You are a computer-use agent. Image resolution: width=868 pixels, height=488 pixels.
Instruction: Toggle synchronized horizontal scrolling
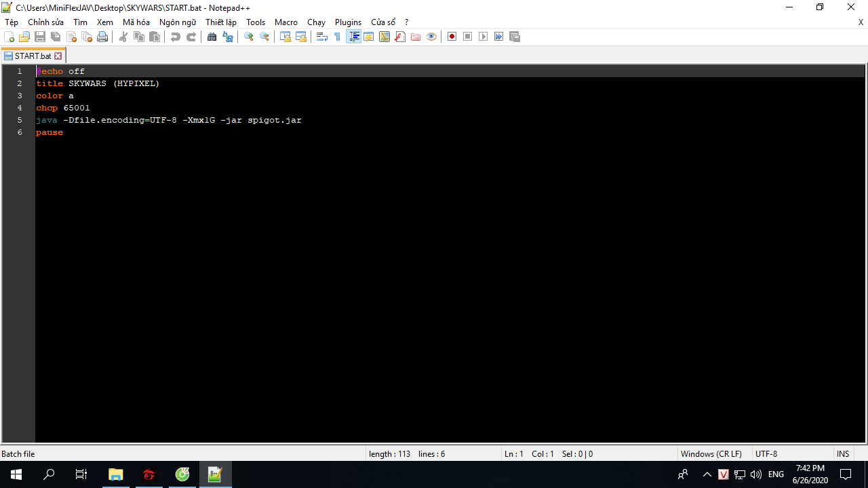[301, 37]
